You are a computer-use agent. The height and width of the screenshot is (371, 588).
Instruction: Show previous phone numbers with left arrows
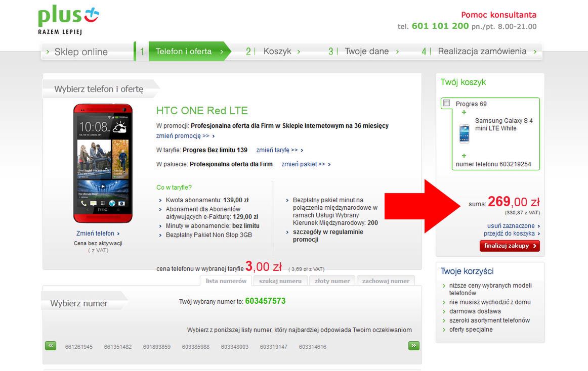[x=51, y=346]
